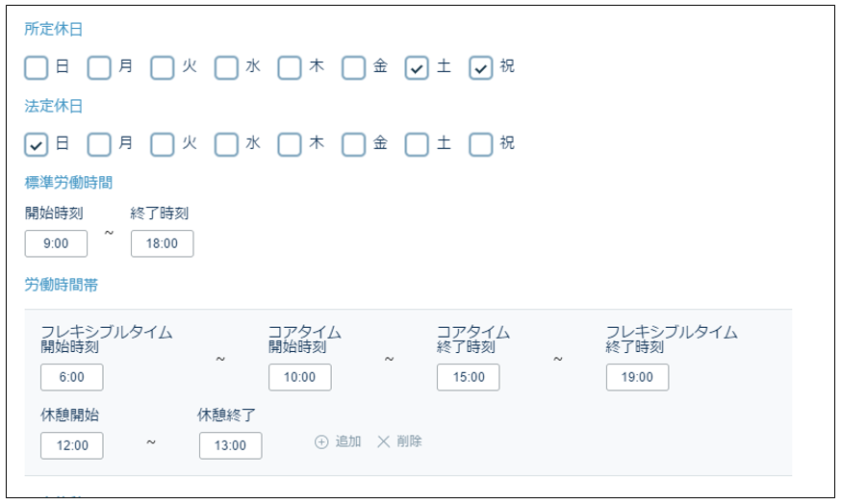This screenshot has width=841, height=504.
Task: Enable 金 checkbox under 法定休日
Action: point(354,143)
